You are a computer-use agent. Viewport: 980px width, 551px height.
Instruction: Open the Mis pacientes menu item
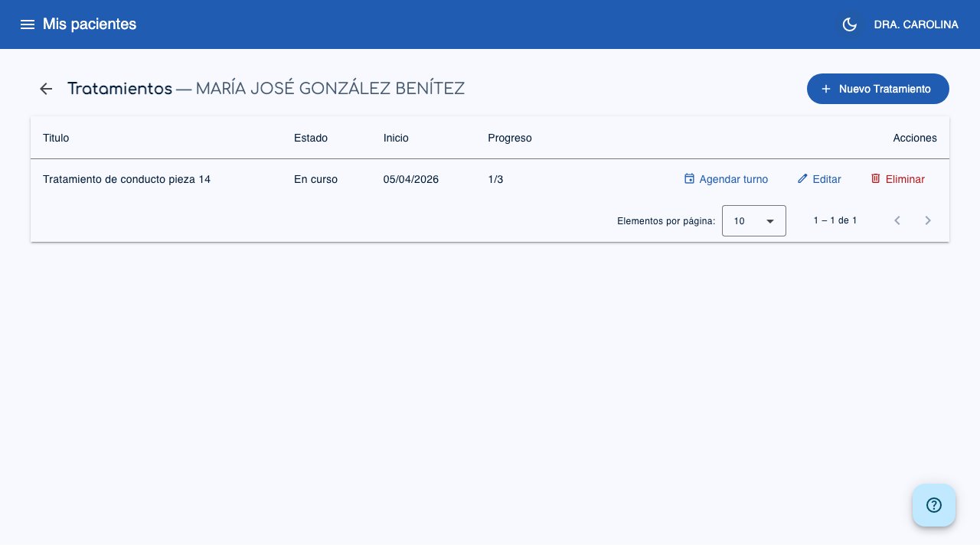click(x=89, y=24)
